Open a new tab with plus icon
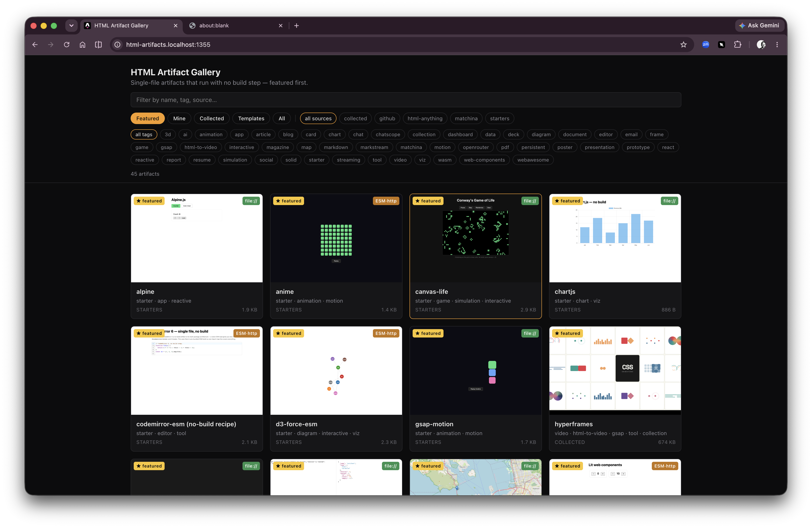812x528 pixels. pyautogui.click(x=297, y=26)
